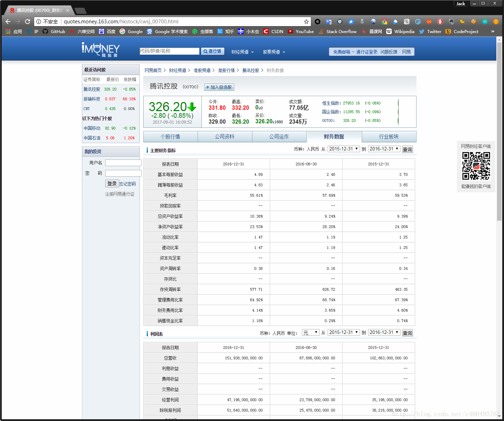
Task: Open the CodeProject bookmark
Action: pyautogui.click(x=462, y=31)
